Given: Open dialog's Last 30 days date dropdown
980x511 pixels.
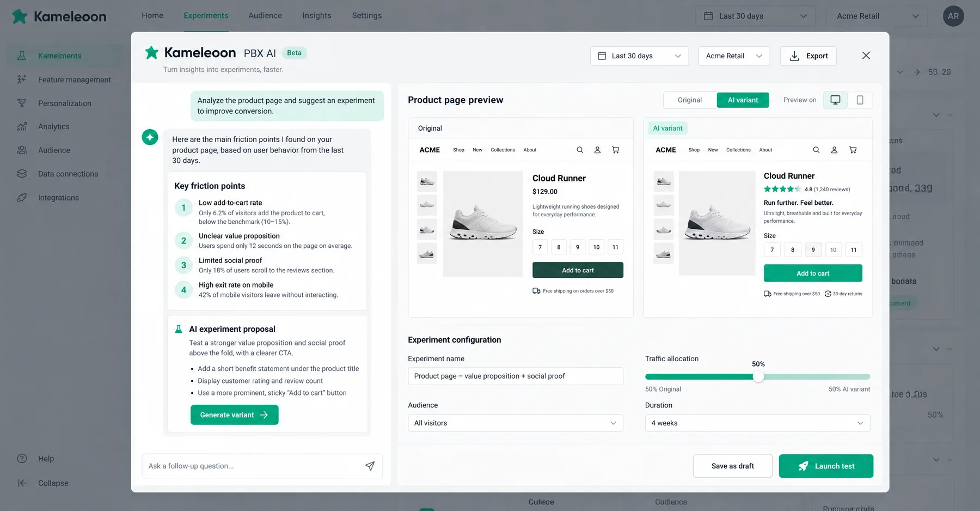Looking at the screenshot, I should pos(639,56).
